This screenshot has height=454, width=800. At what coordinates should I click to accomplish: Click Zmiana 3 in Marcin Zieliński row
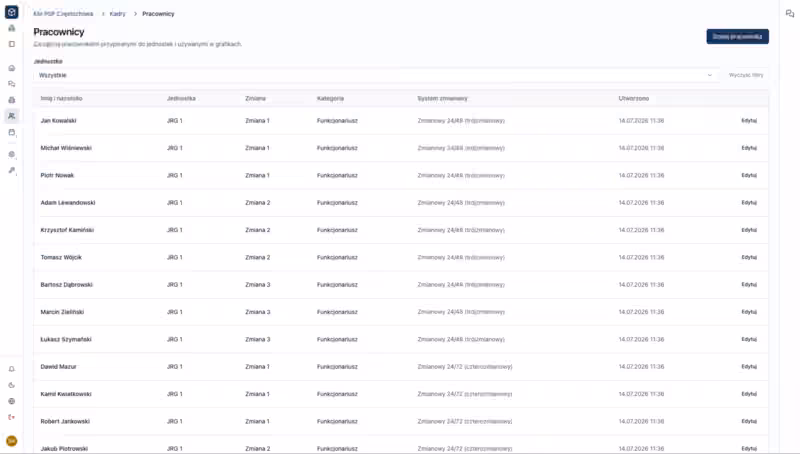[x=258, y=312]
